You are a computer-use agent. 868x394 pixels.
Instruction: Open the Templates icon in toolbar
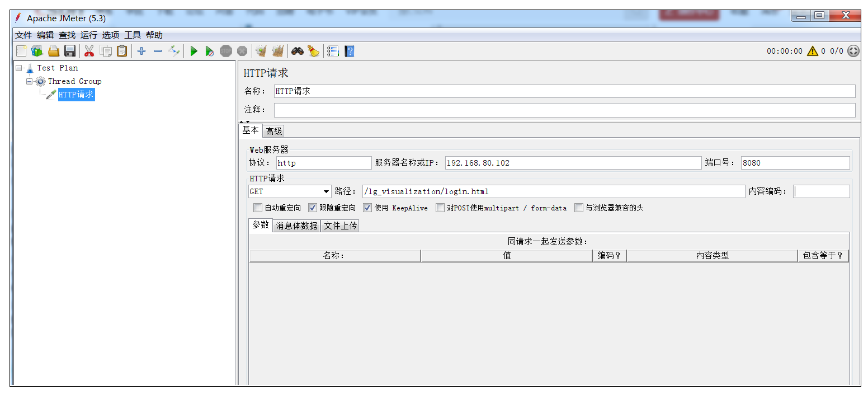37,51
